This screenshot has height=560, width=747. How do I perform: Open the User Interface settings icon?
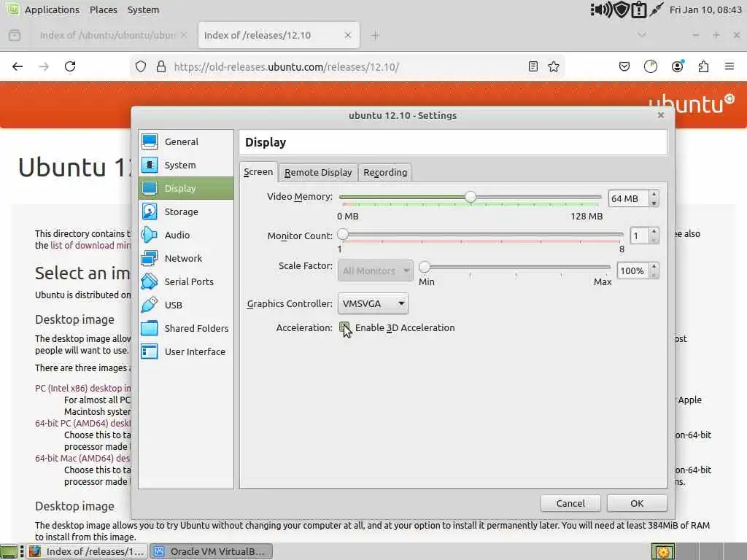pos(150,351)
